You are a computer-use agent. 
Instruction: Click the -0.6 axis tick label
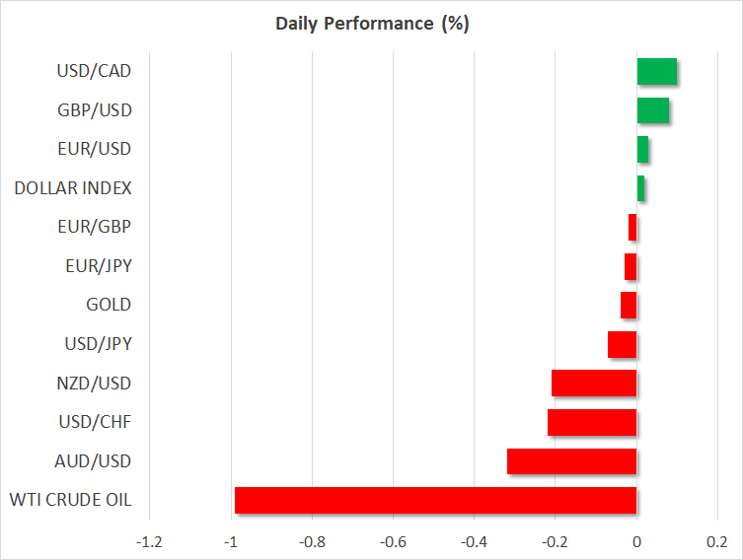tap(393, 542)
